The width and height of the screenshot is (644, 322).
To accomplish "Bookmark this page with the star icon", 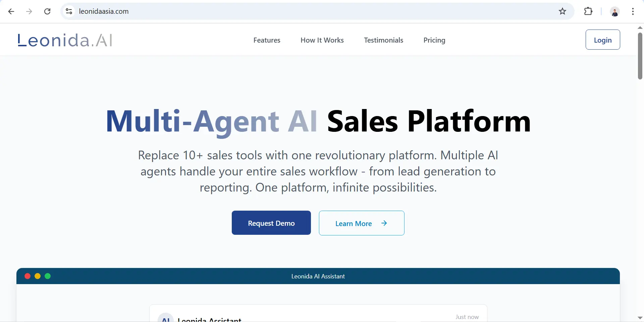I will [x=562, y=11].
